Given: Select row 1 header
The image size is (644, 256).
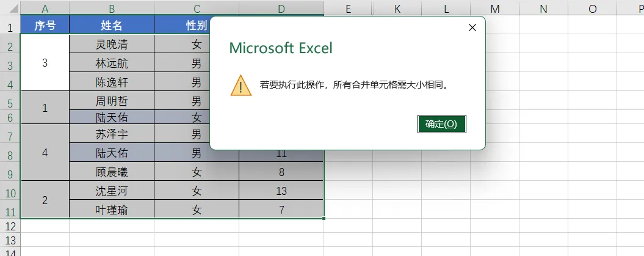Looking at the screenshot, I should click(10, 24).
